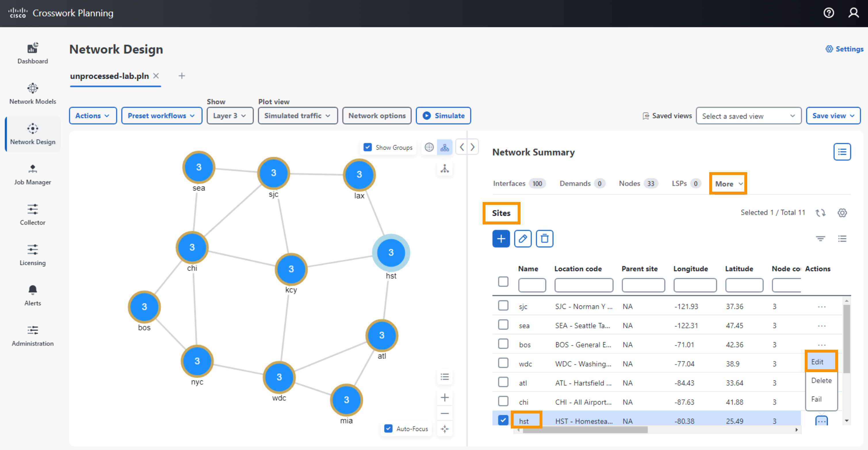Refresh the Sites table
Screen dimensions: 868x450
tap(821, 213)
